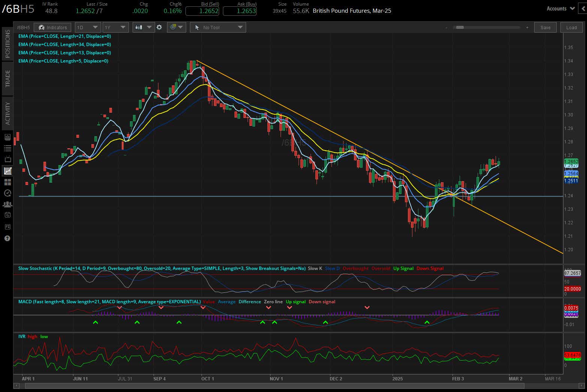The width and height of the screenshot is (587, 392).
Task: Click the drawing tools globe icon
Action: (x=173, y=27)
